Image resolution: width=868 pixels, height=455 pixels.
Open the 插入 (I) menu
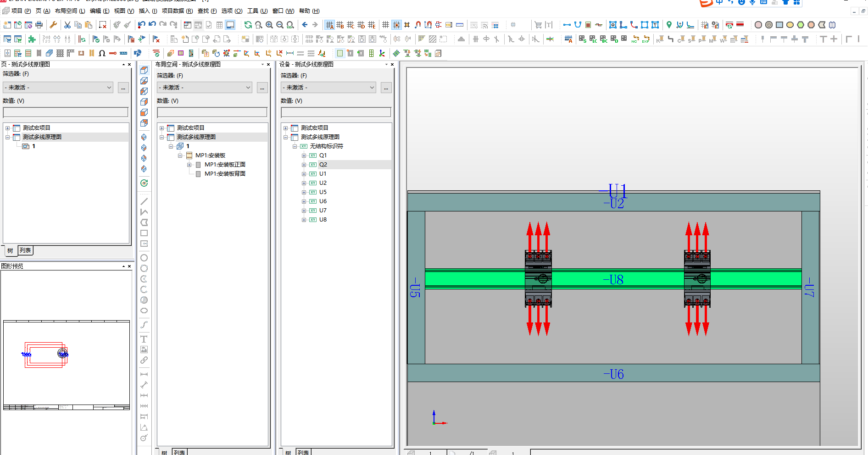tap(148, 11)
